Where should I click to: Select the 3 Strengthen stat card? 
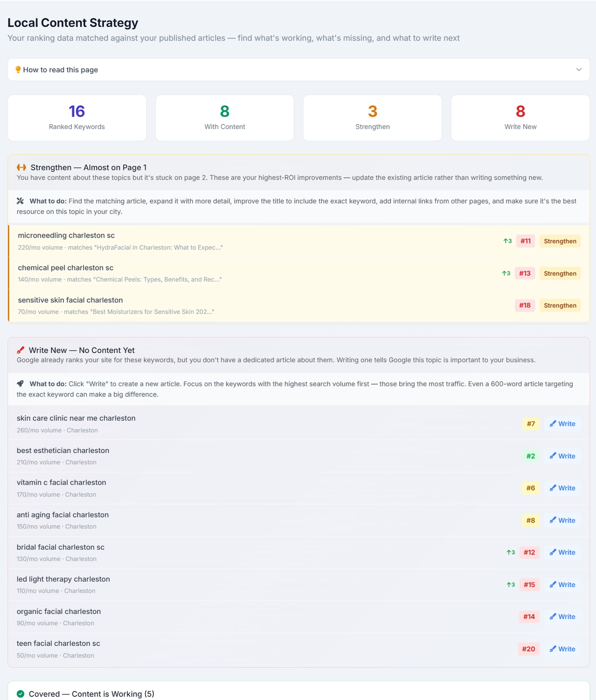pos(372,118)
